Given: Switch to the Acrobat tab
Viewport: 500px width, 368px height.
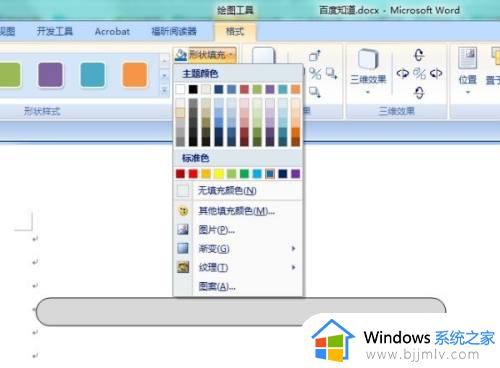Looking at the screenshot, I should (x=112, y=31).
